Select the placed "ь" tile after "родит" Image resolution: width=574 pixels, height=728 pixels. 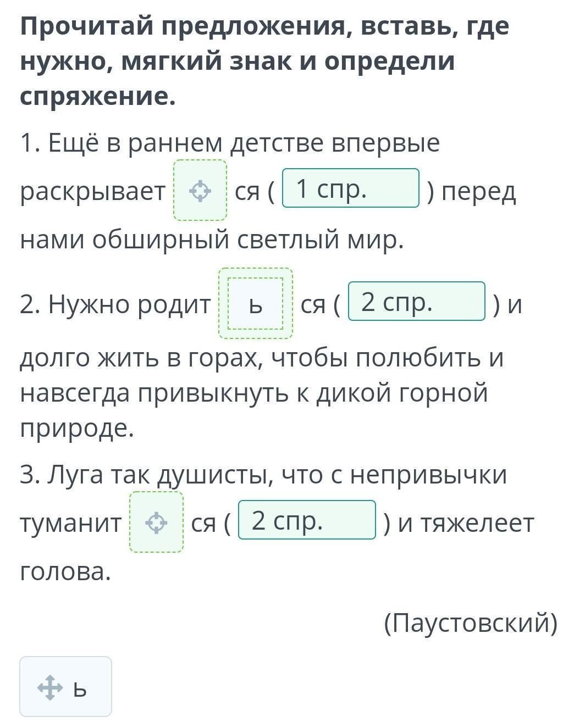tap(256, 304)
